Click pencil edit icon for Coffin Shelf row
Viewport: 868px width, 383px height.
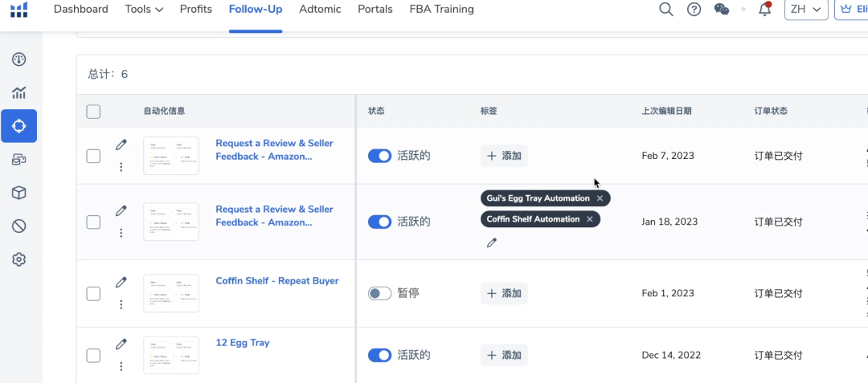coord(121,282)
